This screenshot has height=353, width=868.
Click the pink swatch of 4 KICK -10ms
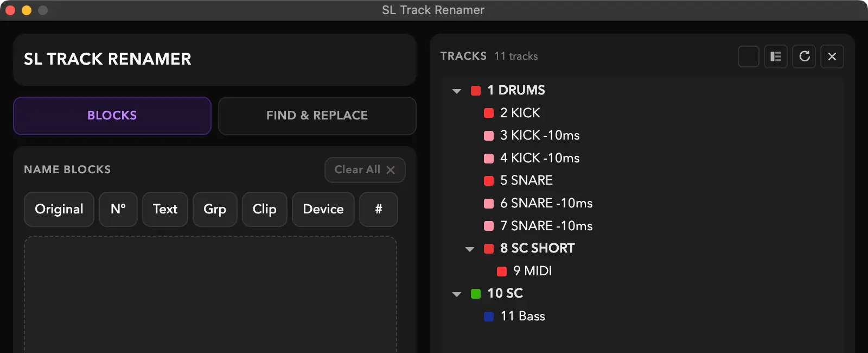pos(489,159)
